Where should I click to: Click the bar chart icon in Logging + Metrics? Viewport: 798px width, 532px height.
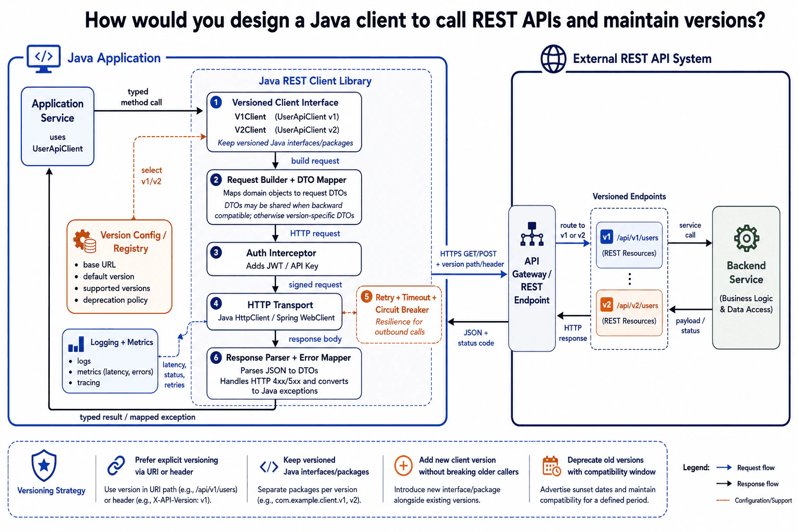point(76,344)
